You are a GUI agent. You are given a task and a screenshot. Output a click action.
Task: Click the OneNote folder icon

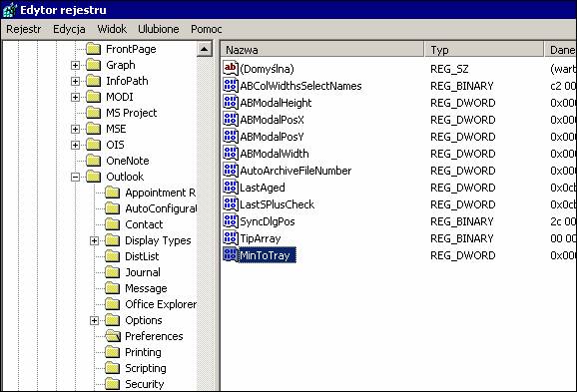point(94,161)
